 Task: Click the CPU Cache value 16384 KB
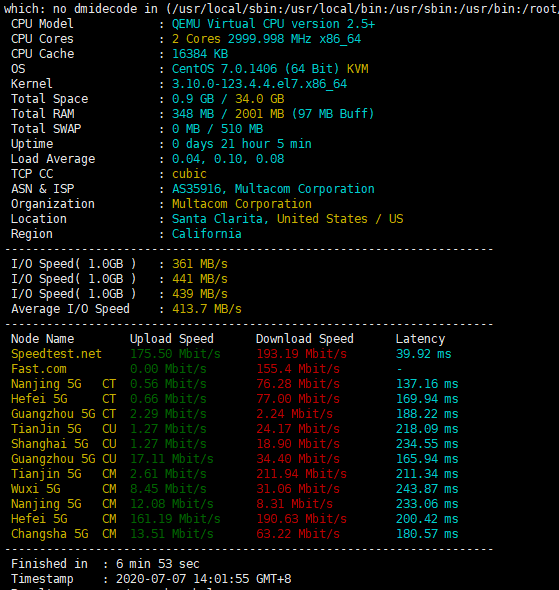[200, 54]
